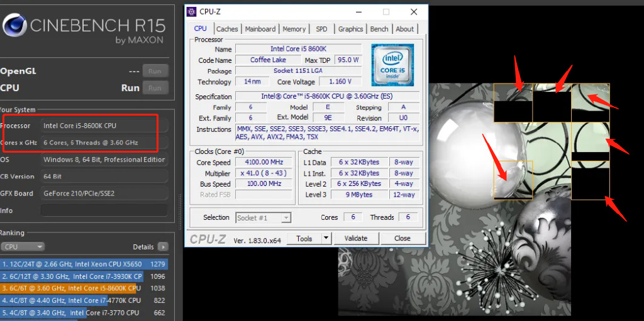Expand the Socket #1 selection combo box
The image size is (644, 321).
pos(263,218)
